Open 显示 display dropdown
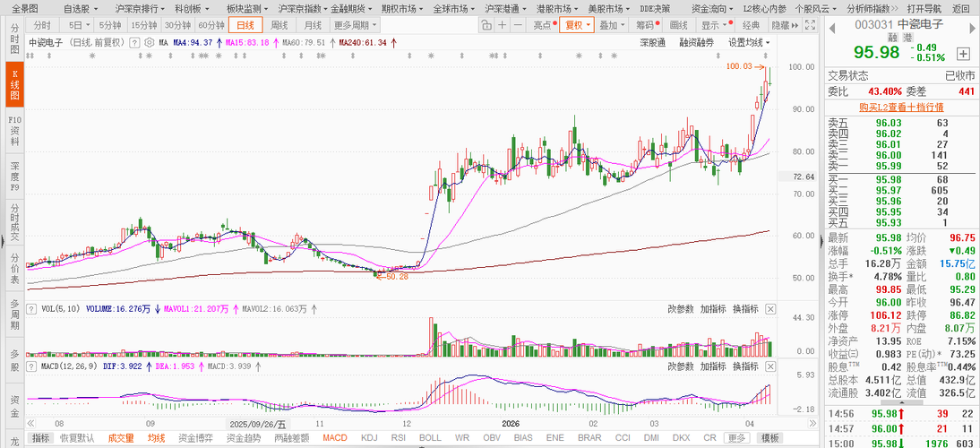The image size is (980, 448). (715, 25)
